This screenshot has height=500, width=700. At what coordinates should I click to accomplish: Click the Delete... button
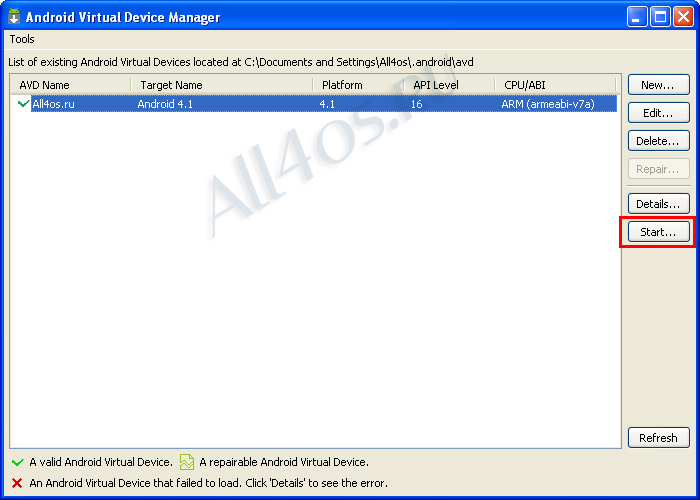(x=658, y=141)
